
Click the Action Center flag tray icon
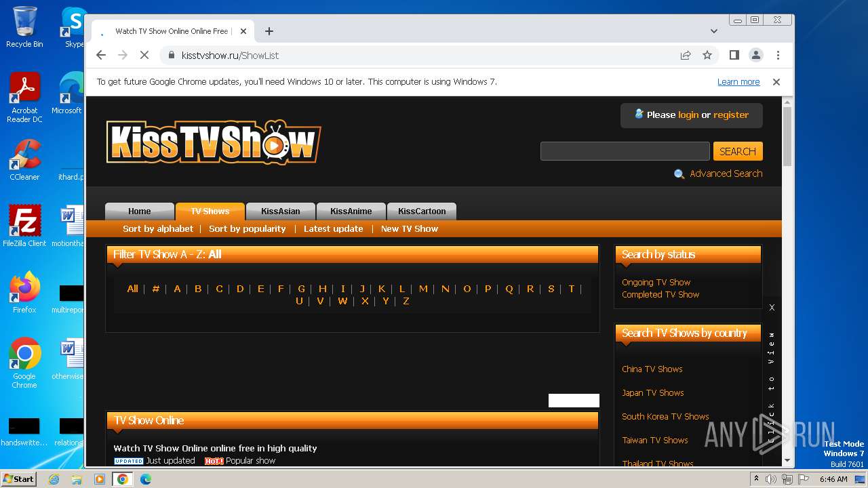[x=803, y=479]
